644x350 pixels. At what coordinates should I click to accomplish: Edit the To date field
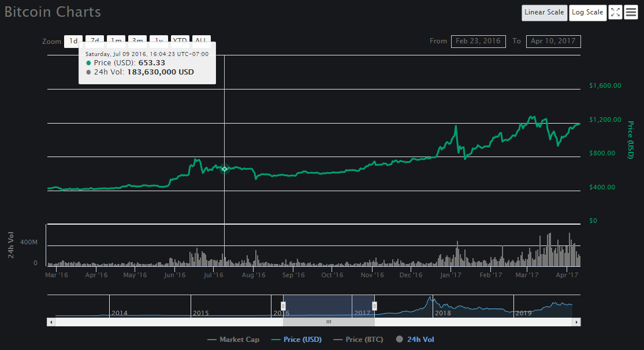click(x=553, y=41)
